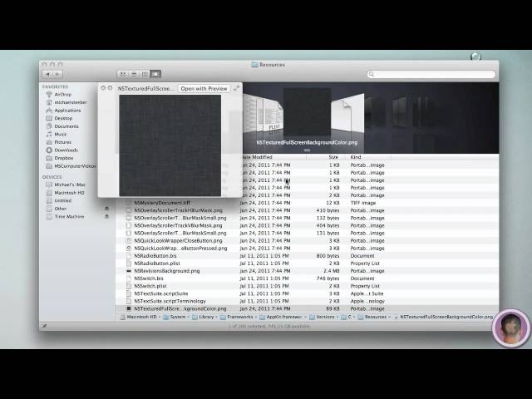The image size is (532, 399).
Task: Open the Downloads folder in sidebar
Action: tap(66, 150)
